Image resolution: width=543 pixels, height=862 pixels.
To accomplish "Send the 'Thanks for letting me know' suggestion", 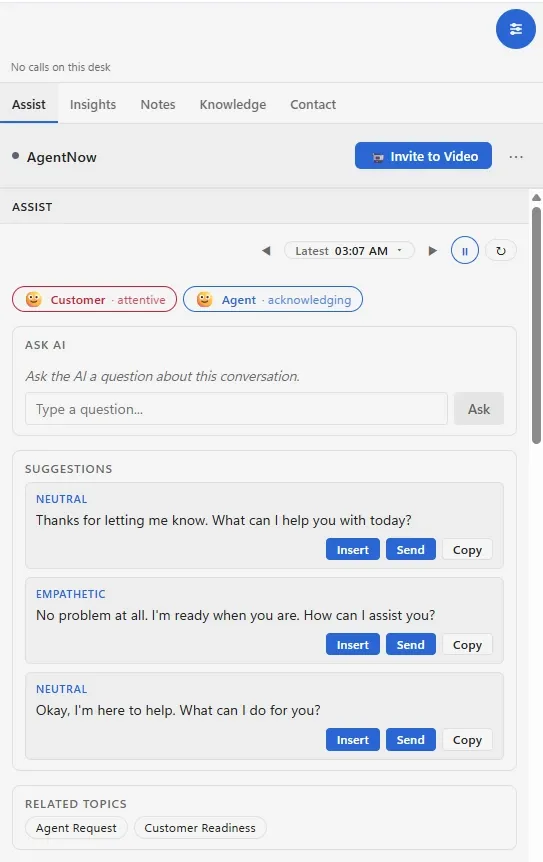I will click(411, 550).
